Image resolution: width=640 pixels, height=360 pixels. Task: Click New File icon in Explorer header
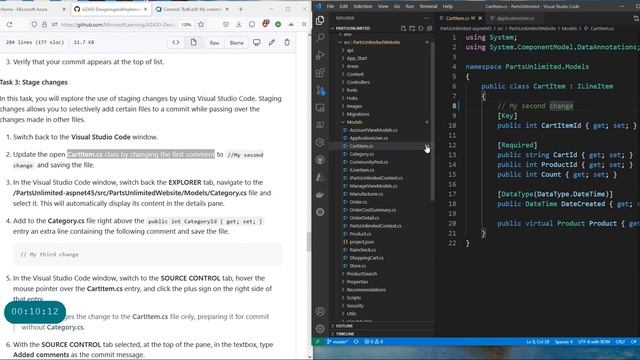coord(403,28)
